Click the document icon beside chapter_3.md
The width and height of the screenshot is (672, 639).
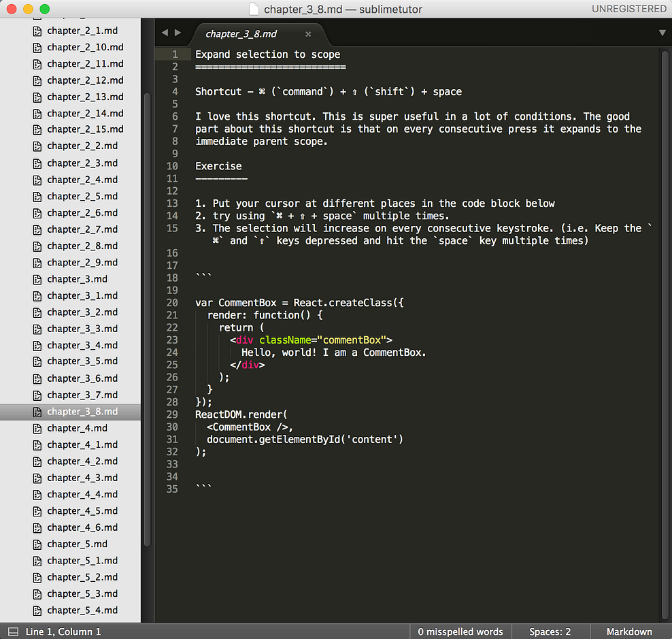(36, 279)
